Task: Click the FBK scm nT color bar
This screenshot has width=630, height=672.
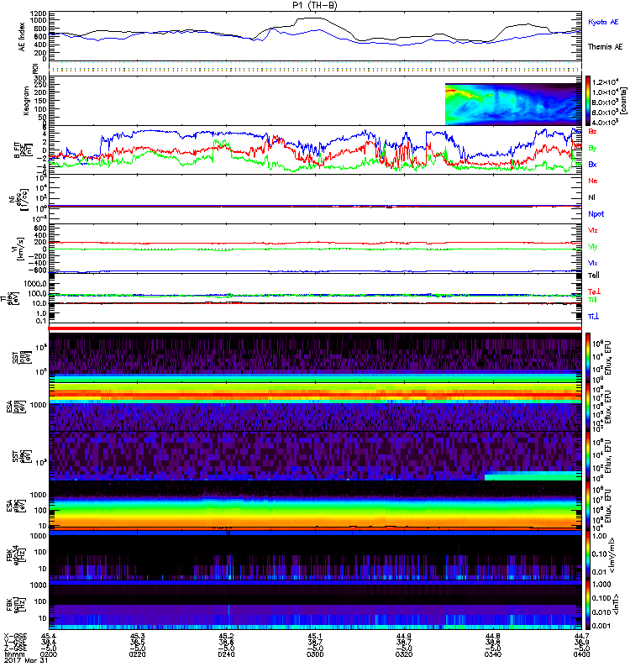Action: point(587,605)
